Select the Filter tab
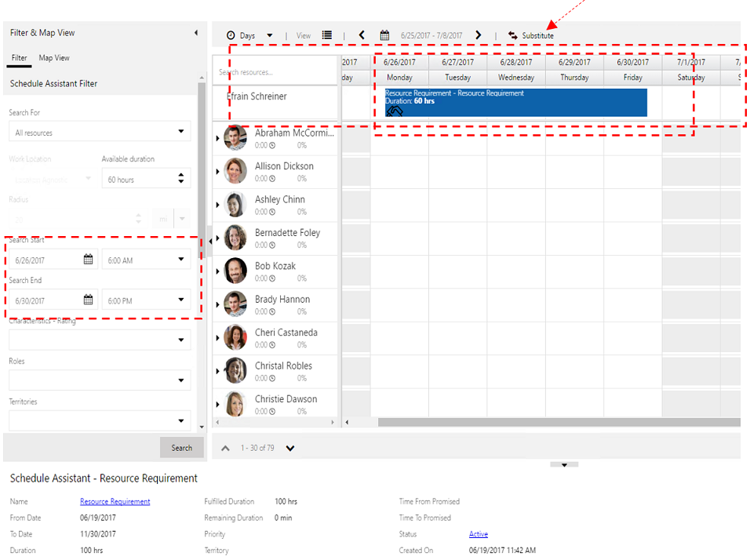Viewport: 750px width, 560px height. point(19,57)
